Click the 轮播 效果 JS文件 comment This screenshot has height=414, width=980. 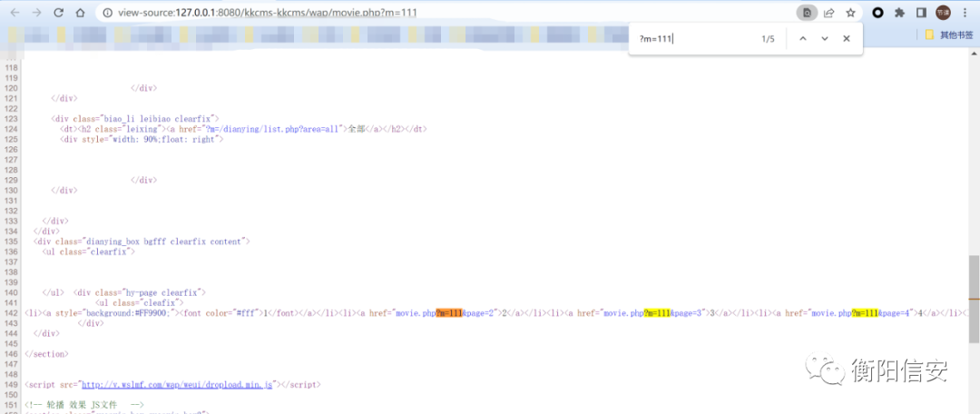[84, 405]
